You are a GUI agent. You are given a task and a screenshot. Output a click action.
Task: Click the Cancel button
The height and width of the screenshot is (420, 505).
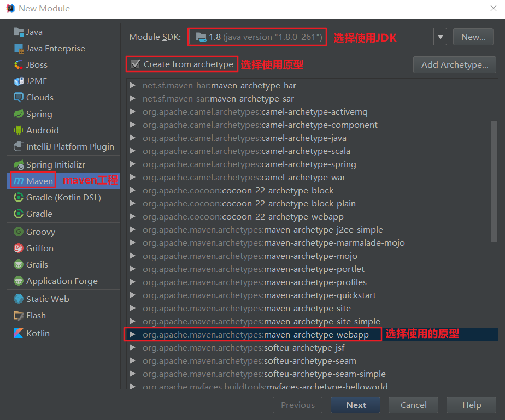point(413,405)
